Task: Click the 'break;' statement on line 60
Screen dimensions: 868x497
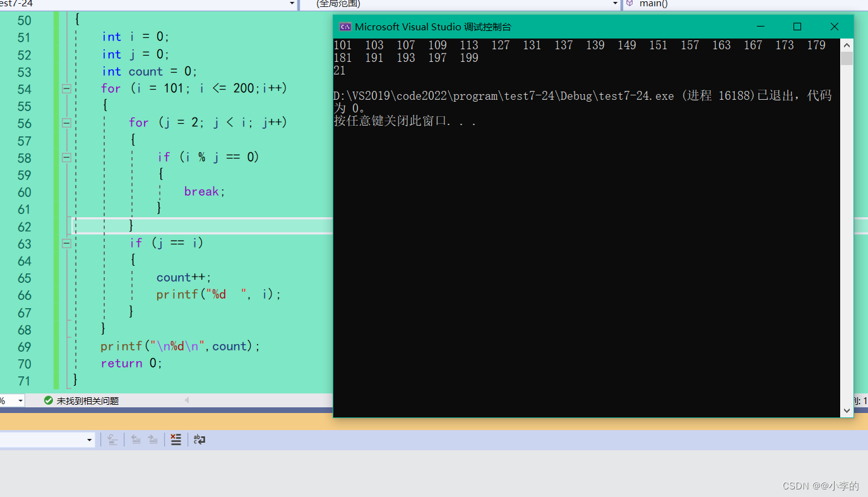Action: [205, 191]
